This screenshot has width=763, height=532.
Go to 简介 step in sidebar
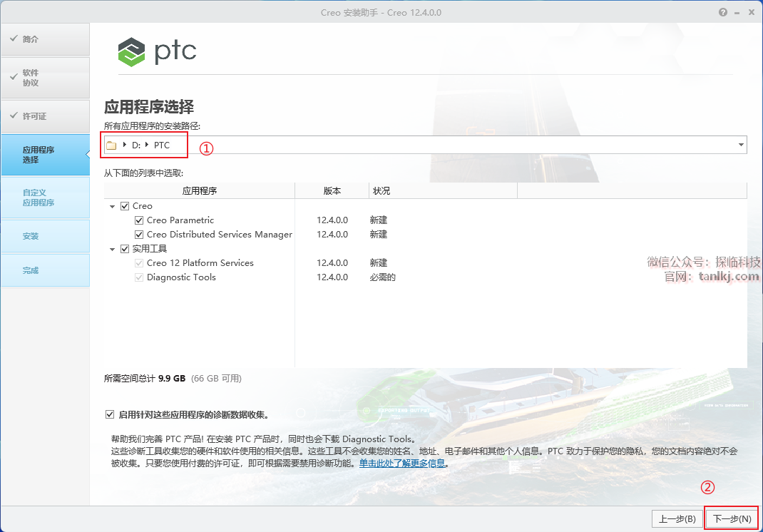click(x=45, y=39)
